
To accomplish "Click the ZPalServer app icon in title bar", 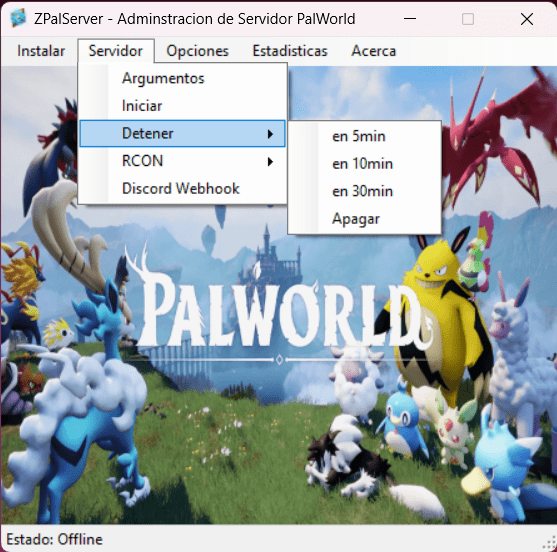I will [18, 18].
